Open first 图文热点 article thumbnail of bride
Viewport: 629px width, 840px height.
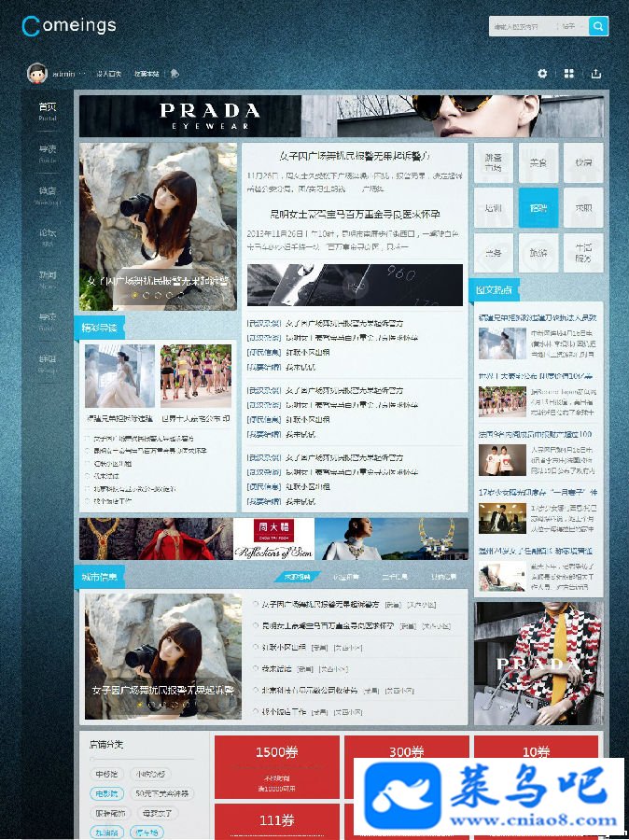coord(502,343)
